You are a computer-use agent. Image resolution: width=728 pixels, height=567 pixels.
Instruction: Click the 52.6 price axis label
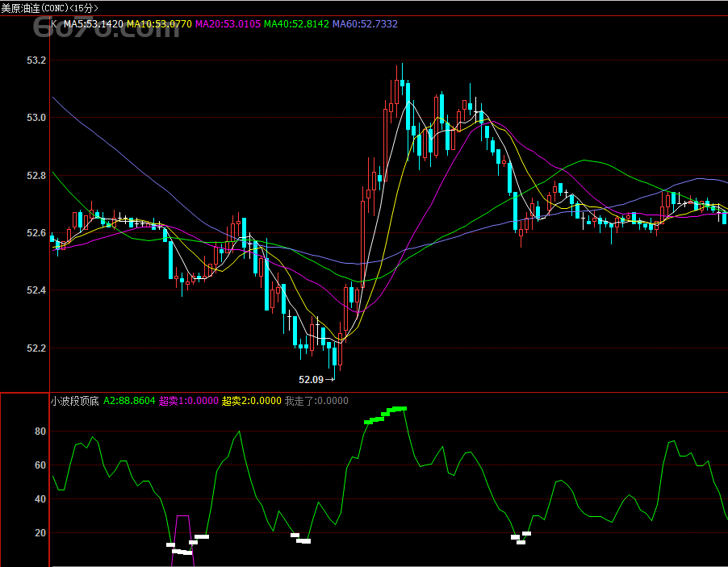(36, 233)
